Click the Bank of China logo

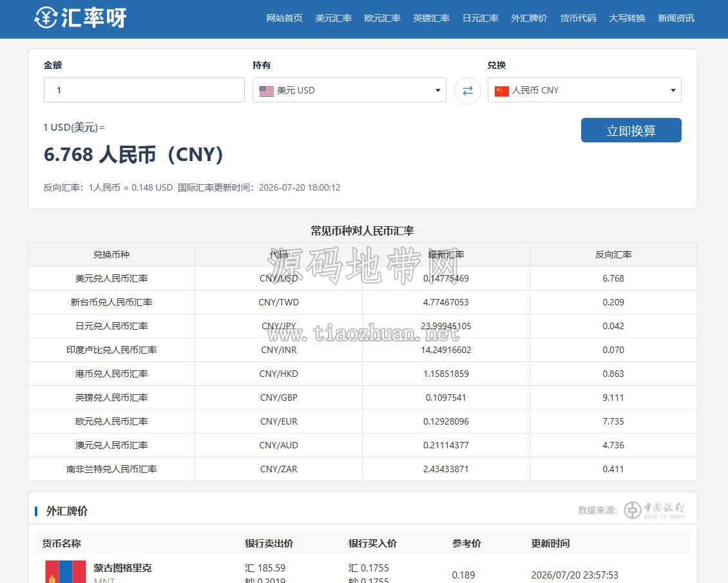pyautogui.click(x=654, y=510)
